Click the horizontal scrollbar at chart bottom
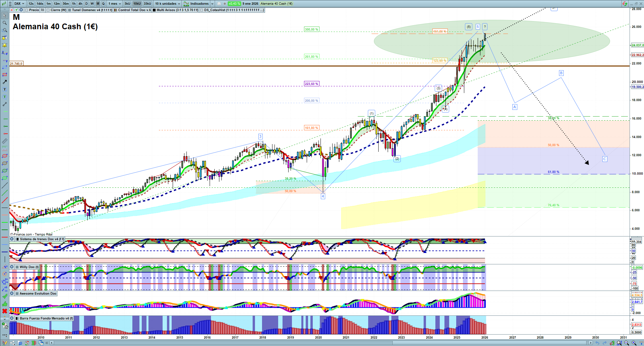 coord(321,343)
